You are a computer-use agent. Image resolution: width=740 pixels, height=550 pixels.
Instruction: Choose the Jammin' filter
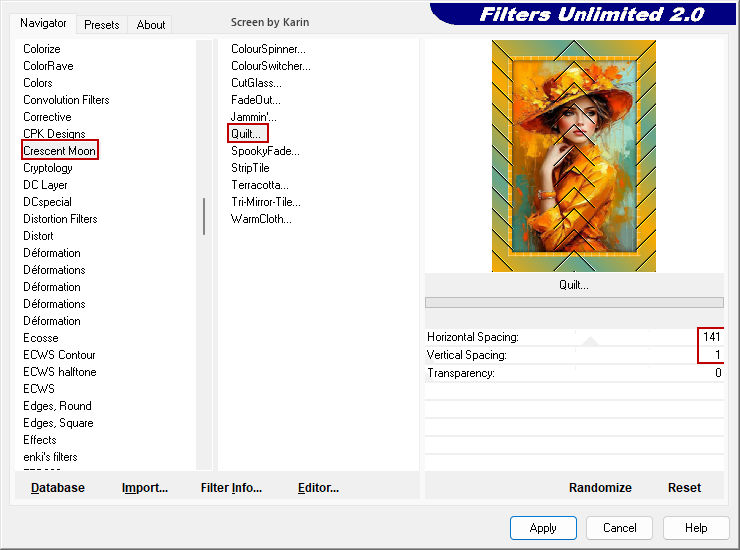click(253, 117)
